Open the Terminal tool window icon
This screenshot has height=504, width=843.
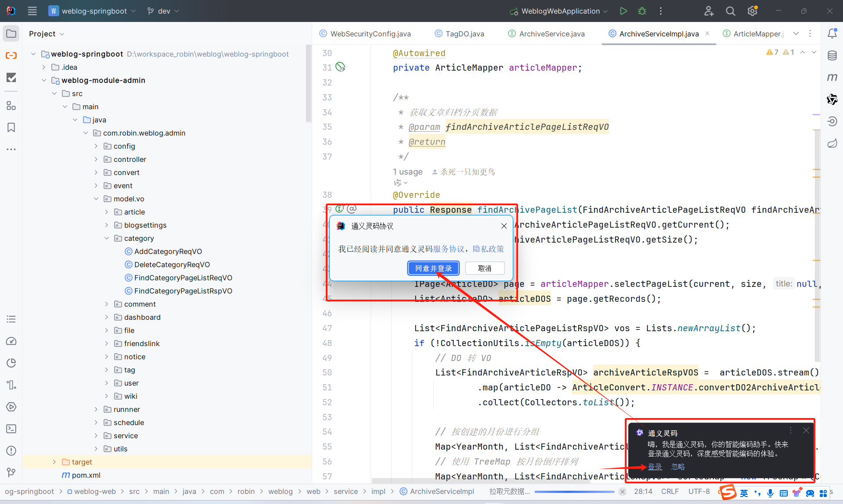pos(11,429)
